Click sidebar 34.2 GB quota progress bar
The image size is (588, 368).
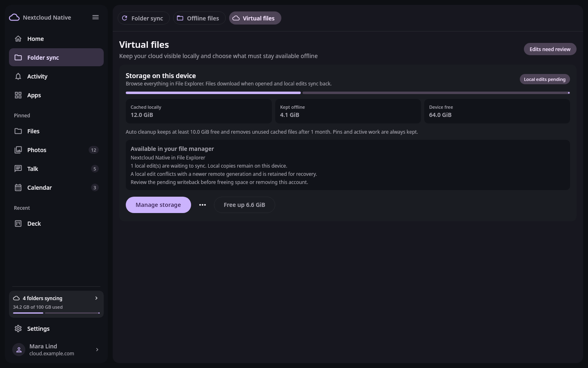point(56,313)
